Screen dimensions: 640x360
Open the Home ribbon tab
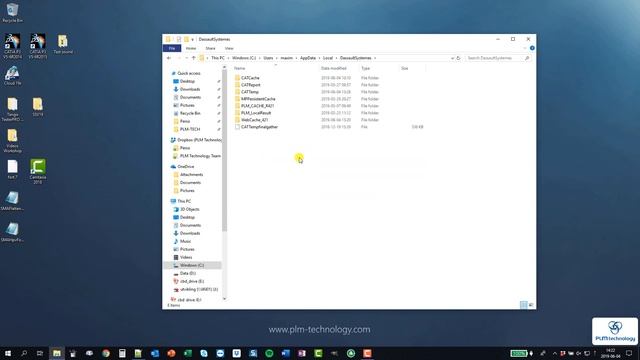pos(191,48)
